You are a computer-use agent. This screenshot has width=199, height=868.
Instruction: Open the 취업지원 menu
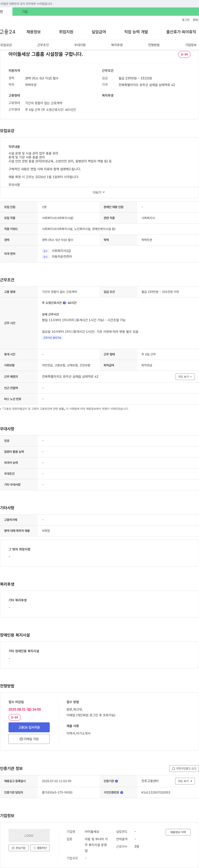(66, 32)
